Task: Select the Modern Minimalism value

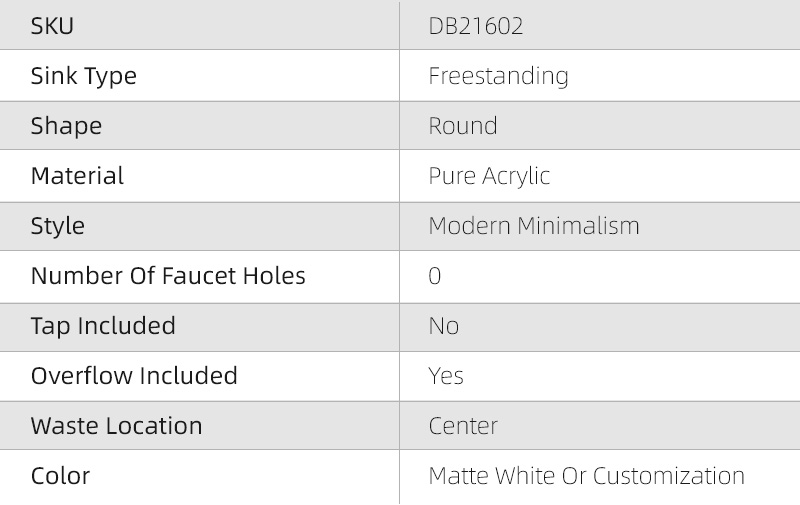Action: click(x=534, y=226)
